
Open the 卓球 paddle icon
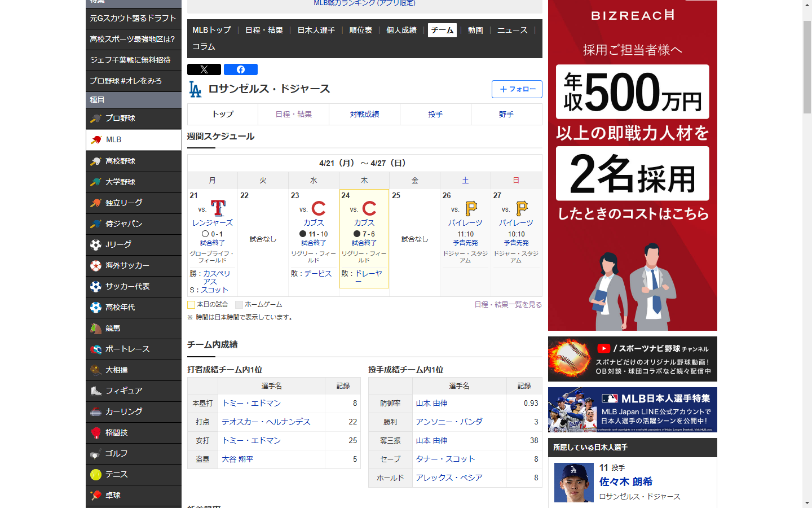click(96, 496)
